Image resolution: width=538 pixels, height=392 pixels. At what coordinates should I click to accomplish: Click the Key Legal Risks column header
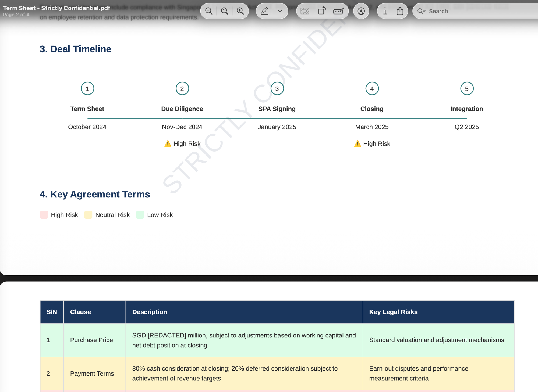[x=393, y=312]
